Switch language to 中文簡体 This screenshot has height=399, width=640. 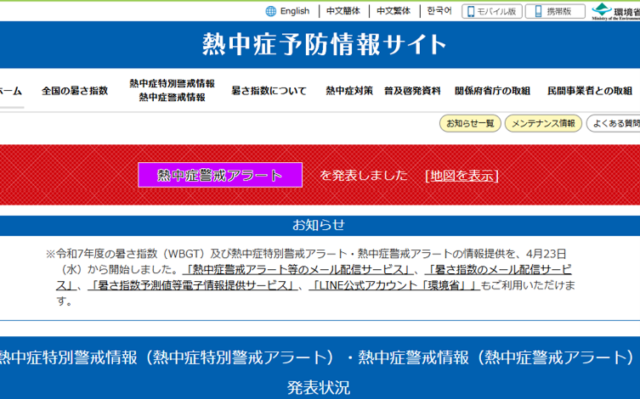pos(343,11)
